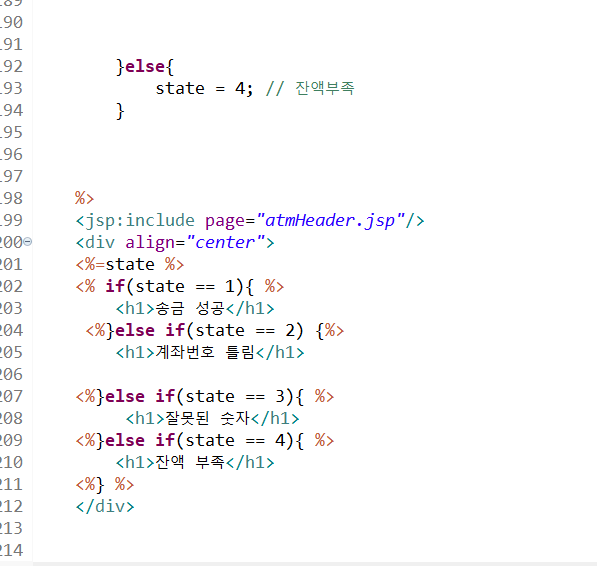Viewport: 597px width, 566px height.
Task: Click 'else if(state == 4){' line
Action: pyautogui.click(x=205, y=440)
